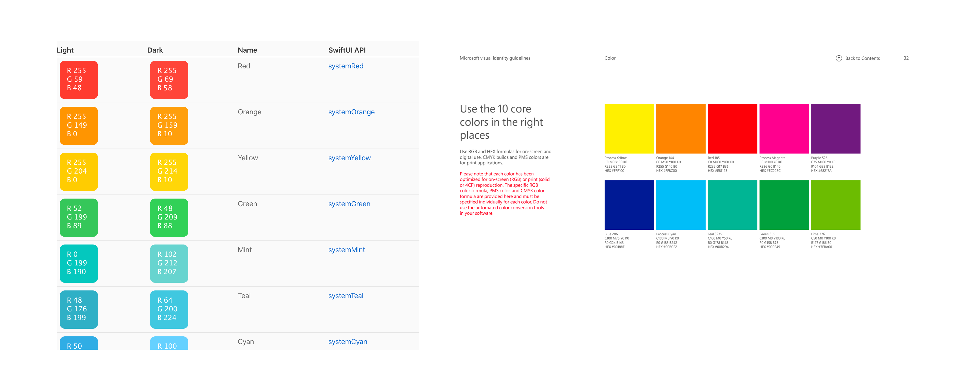
Task: Pick the light Yellow swatch R255 G204 B0
Action: click(x=79, y=172)
